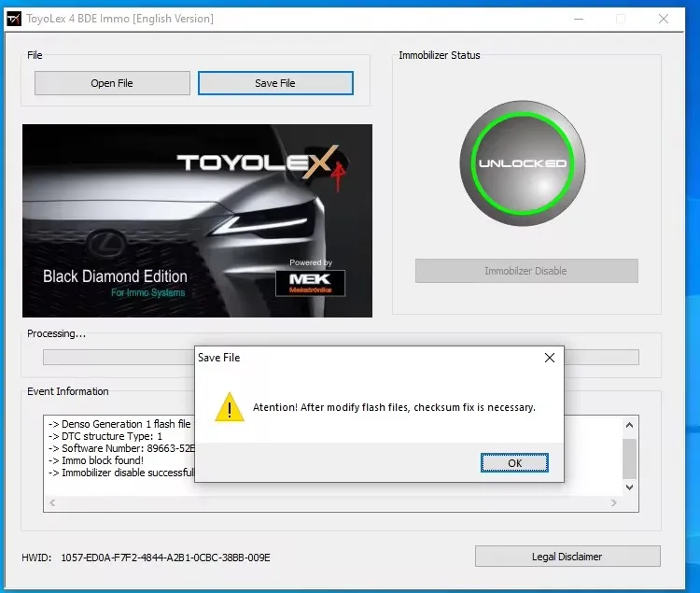The height and width of the screenshot is (593, 700).
Task: Click event log scroll-up arrow
Action: point(629,425)
